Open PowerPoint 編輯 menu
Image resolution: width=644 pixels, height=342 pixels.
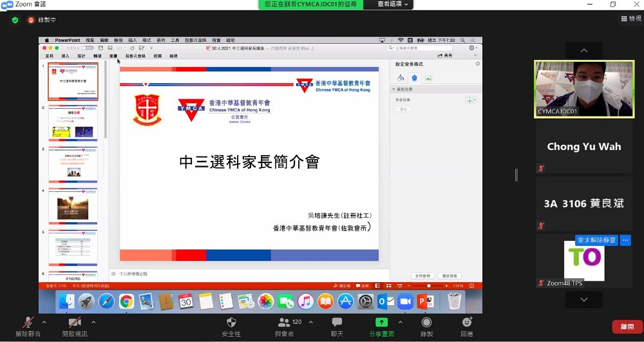(104, 40)
